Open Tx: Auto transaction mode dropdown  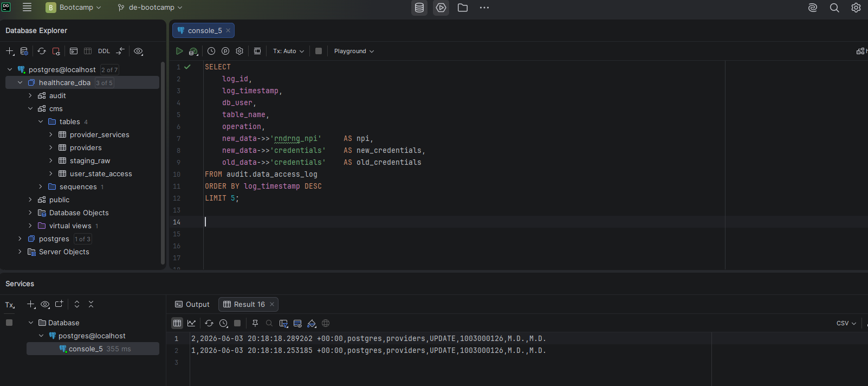point(288,51)
